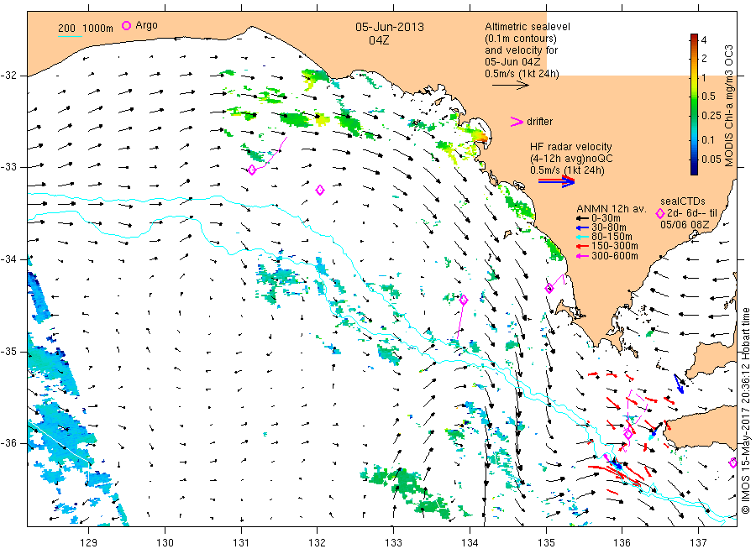Click the magenta Argo circle legend marker
Screen dimensions: 756x554
(126, 25)
